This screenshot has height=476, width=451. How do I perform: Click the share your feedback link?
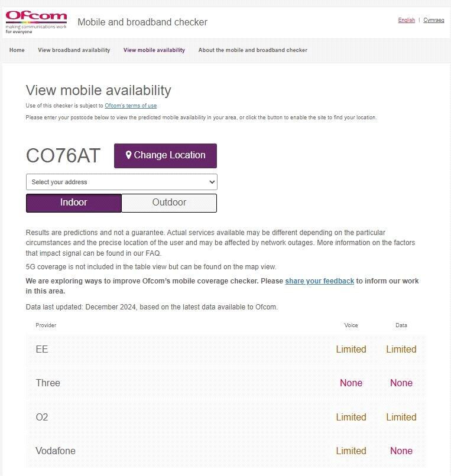(320, 281)
